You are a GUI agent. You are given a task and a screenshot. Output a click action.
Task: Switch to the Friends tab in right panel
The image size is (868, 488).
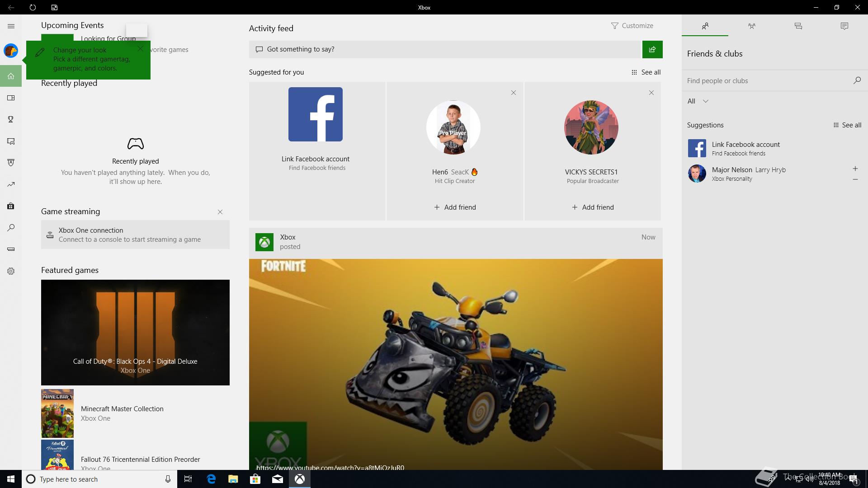pos(705,26)
